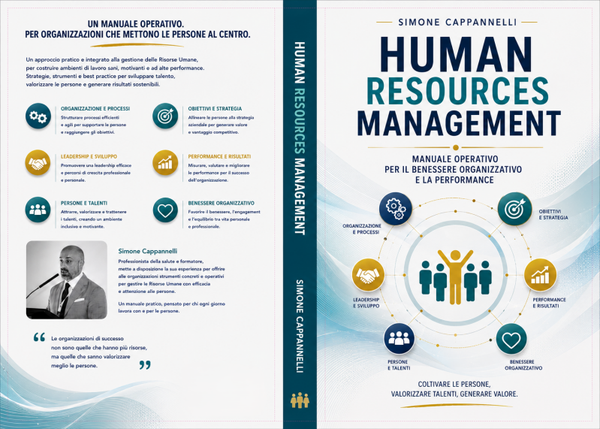Screen dimensions: 600x429
Task: Select the front cover people group icon
Action: pos(399,338)
